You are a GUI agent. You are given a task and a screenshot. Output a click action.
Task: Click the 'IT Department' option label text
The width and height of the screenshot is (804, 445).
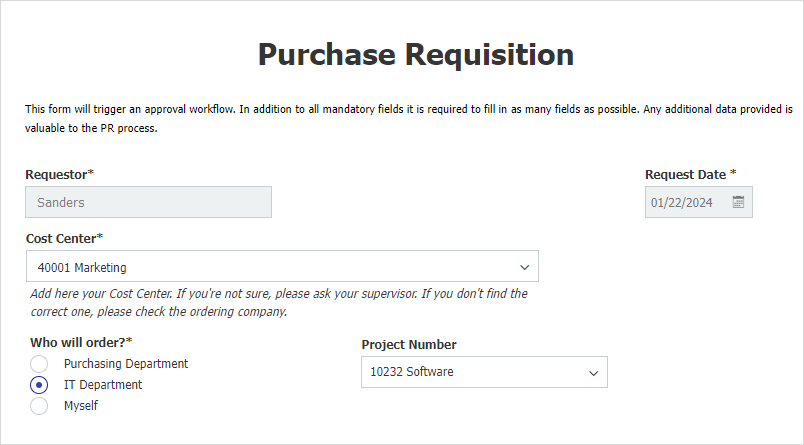click(103, 385)
